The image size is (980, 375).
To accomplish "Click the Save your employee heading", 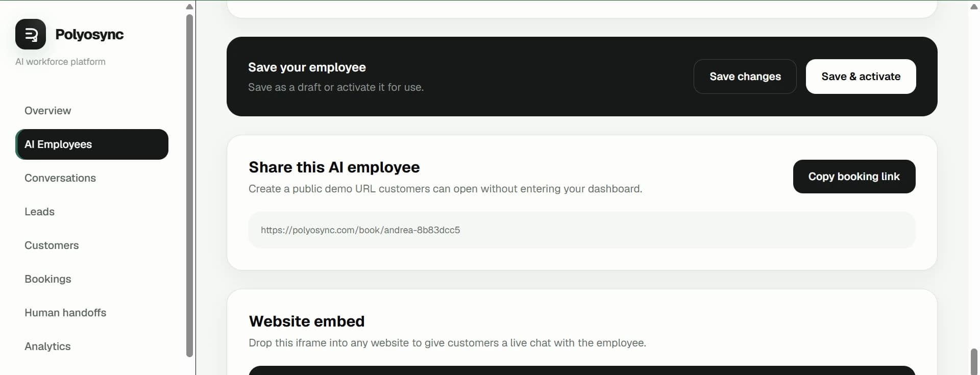I will point(307,67).
